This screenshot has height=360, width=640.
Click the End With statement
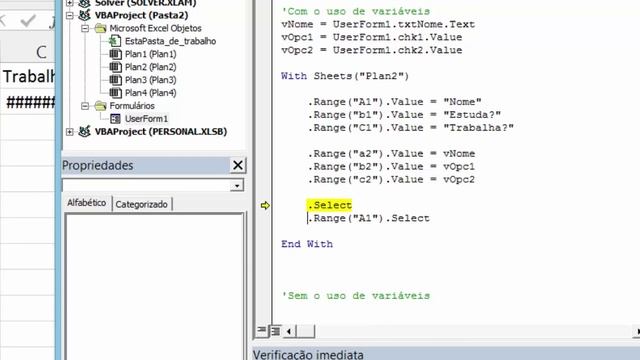click(307, 244)
